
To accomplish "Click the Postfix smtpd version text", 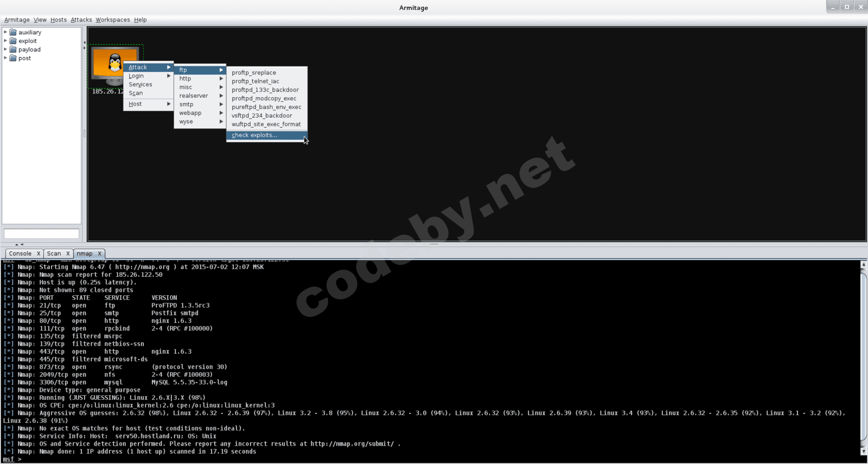I will [175, 313].
